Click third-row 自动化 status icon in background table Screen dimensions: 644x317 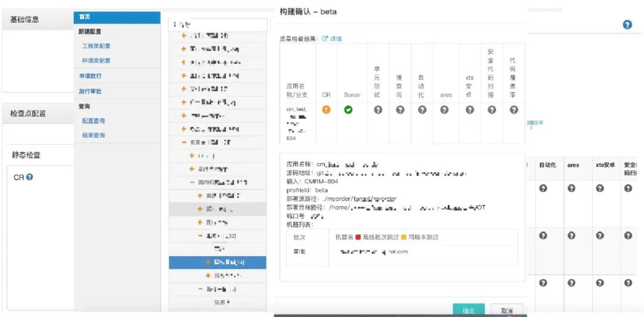click(x=543, y=283)
